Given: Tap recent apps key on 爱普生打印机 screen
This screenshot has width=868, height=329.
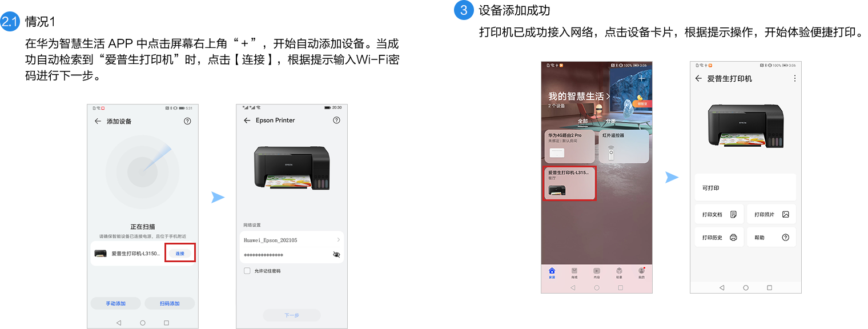Looking at the screenshot, I should pos(769,288).
